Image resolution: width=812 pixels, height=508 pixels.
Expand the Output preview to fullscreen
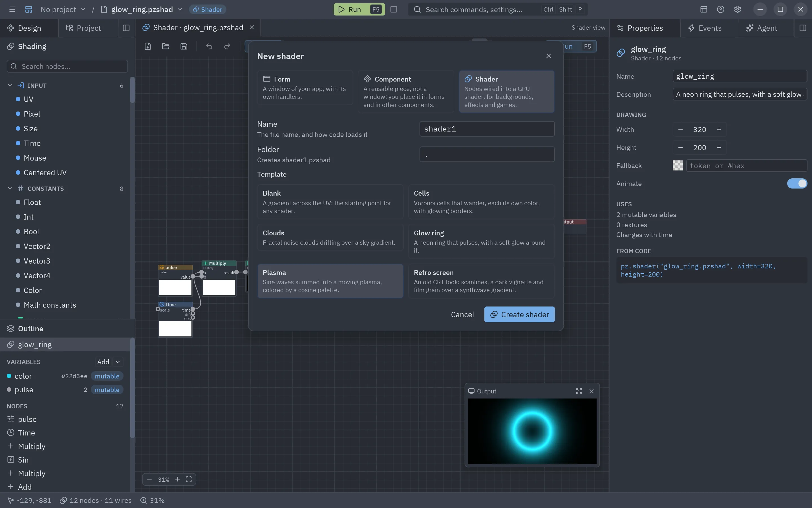coord(579,391)
